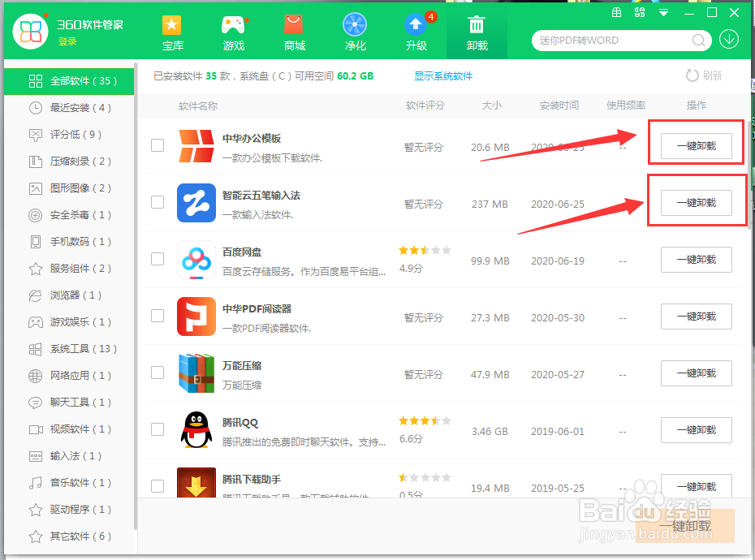Click the skin icon in title bar
755x560 pixels.
(x=640, y=12)
